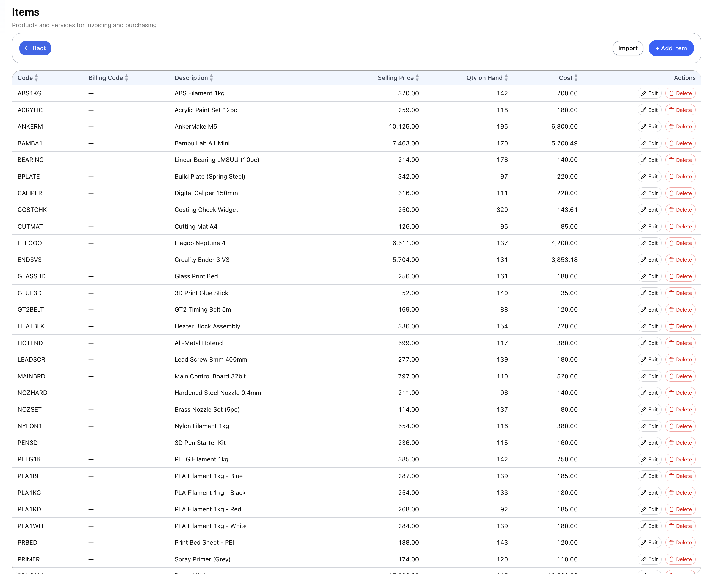Sort items by Cost column
This screenshot has height=588, width=715.
coord(568,78)
